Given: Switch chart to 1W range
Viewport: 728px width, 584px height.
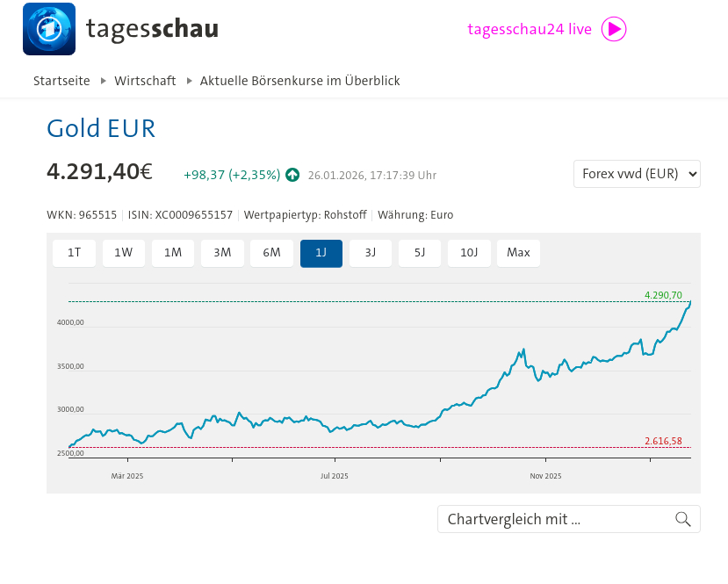Looking at the screenshot, I should point(124,253).
